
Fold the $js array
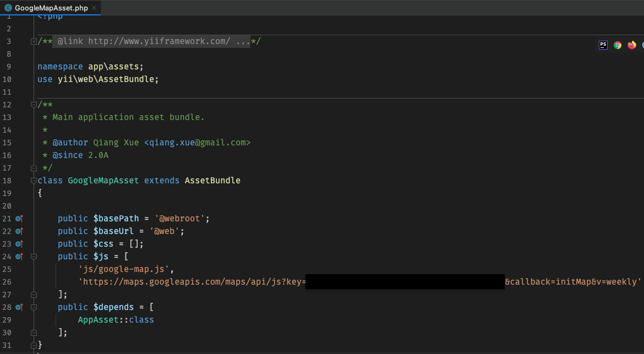34,257
